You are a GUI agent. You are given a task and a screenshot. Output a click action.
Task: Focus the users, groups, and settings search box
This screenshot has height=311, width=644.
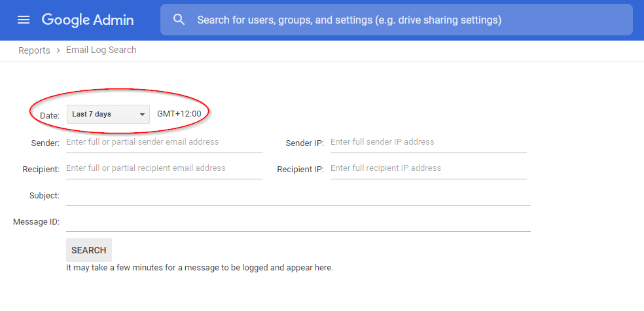pyautogui.click(x=406, y=20)
